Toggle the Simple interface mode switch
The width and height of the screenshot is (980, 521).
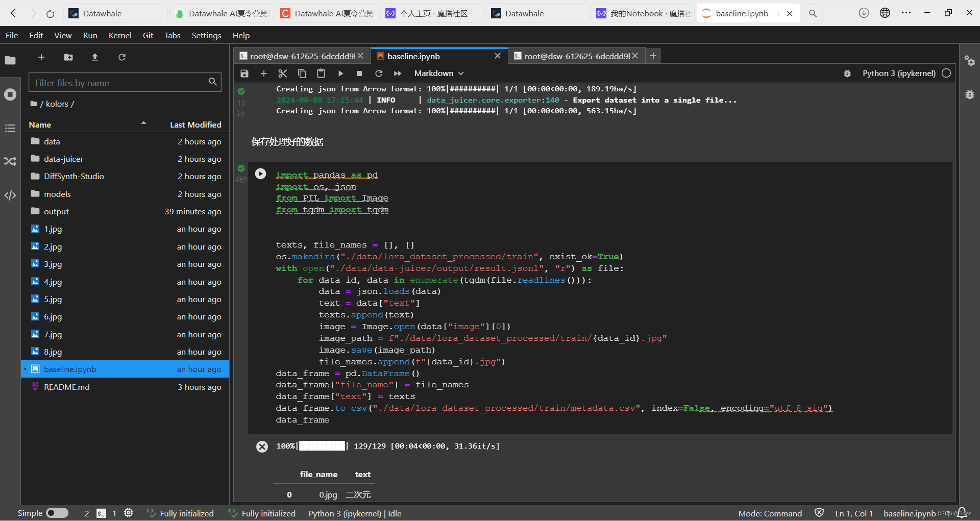coord(57,513)
